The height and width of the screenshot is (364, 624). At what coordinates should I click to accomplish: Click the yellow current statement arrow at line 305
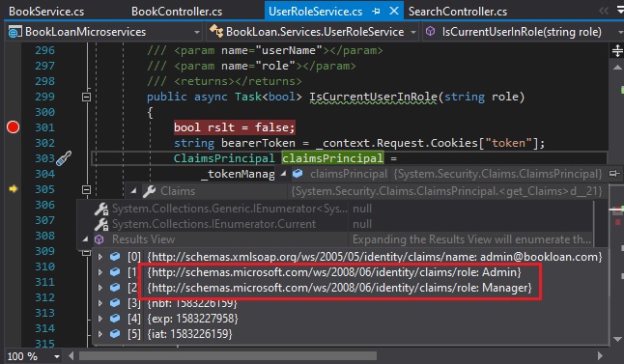pyautogui.click(x=14, y=188)
